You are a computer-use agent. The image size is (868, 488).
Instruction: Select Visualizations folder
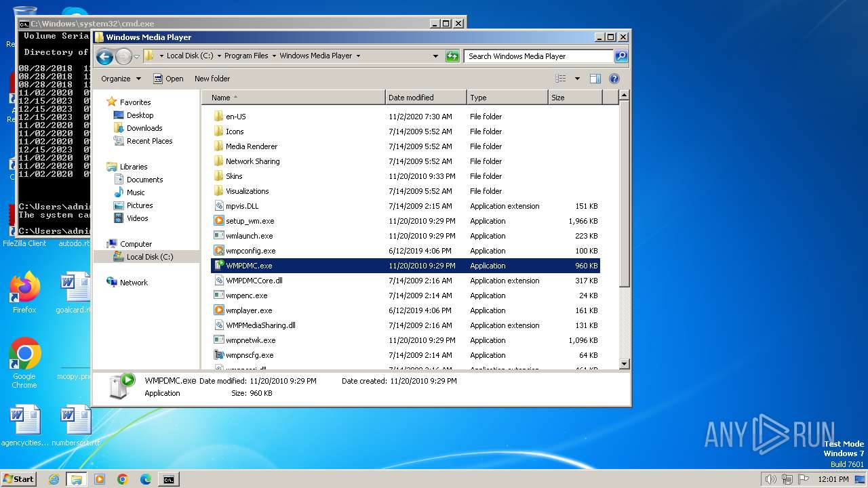coord(406,191)
